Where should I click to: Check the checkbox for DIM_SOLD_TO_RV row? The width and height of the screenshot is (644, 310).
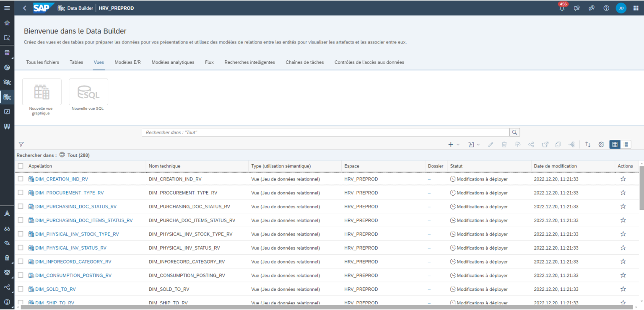20,289
